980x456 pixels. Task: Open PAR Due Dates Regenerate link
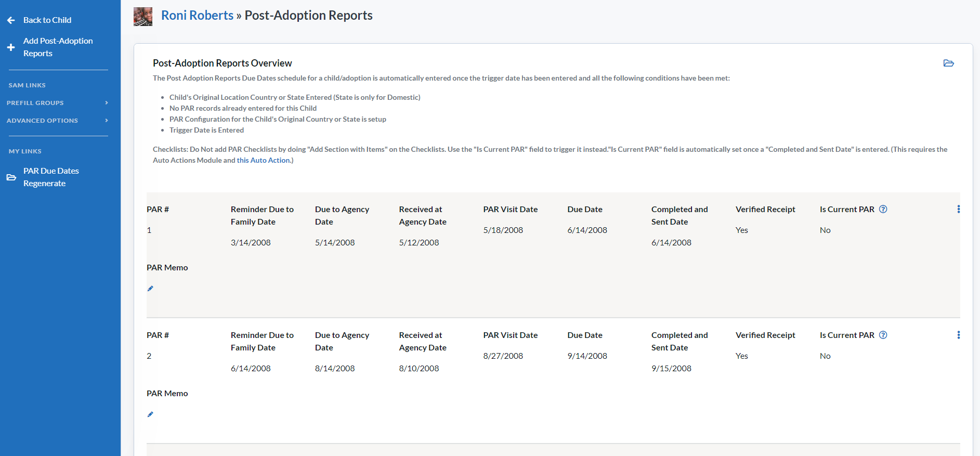point(51,177)
